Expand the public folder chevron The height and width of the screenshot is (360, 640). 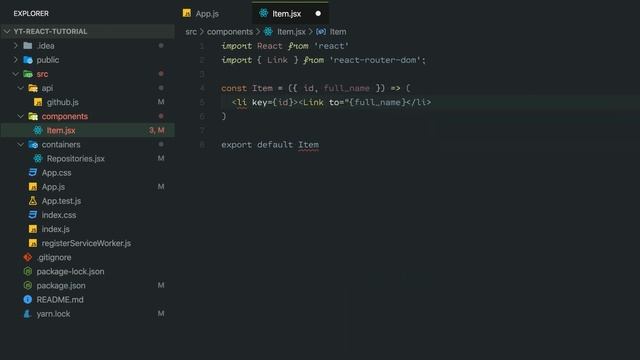click(16, 60)
